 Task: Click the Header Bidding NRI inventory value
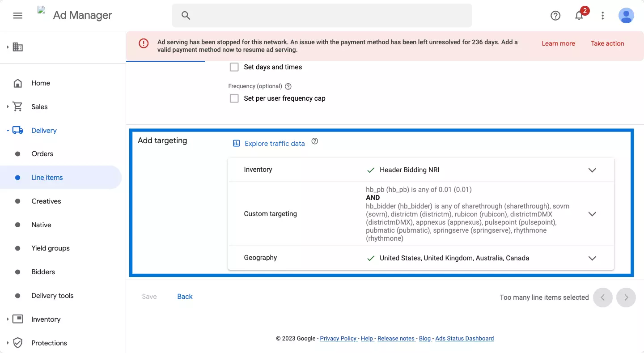pyautogui.click(x=410, y=170)
